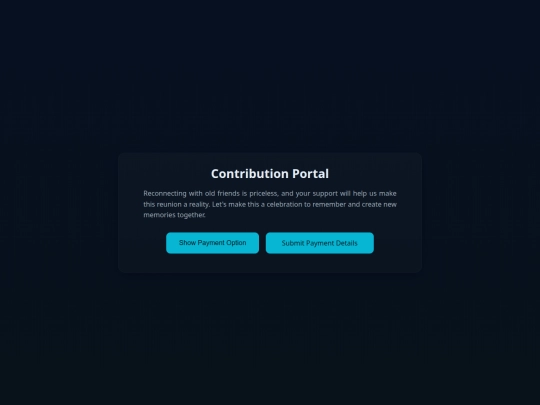
Task: Click the Show Payment Option button
Action: pos(212,243)
